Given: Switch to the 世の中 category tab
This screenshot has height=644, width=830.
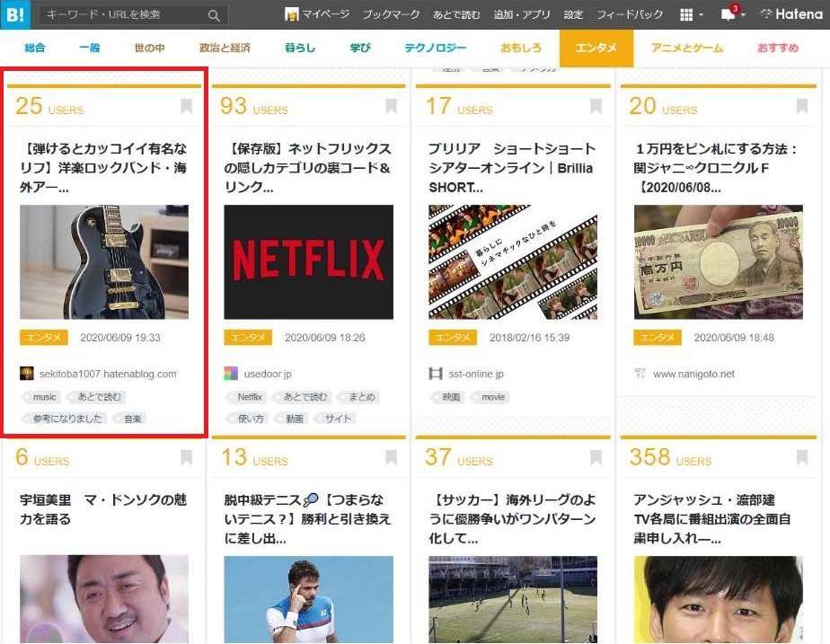Looking at the screenshot, I should [149, 48].
